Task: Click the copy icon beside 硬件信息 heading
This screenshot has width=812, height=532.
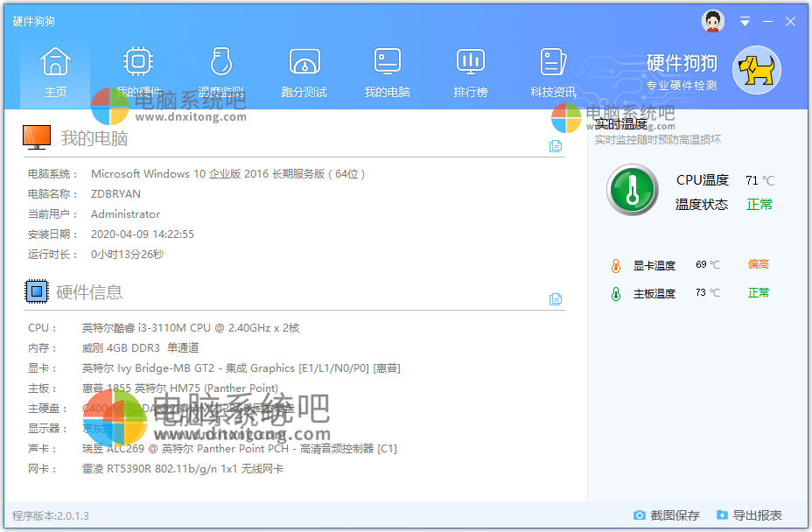Action: pyautogui.click(x=556, y=298)
